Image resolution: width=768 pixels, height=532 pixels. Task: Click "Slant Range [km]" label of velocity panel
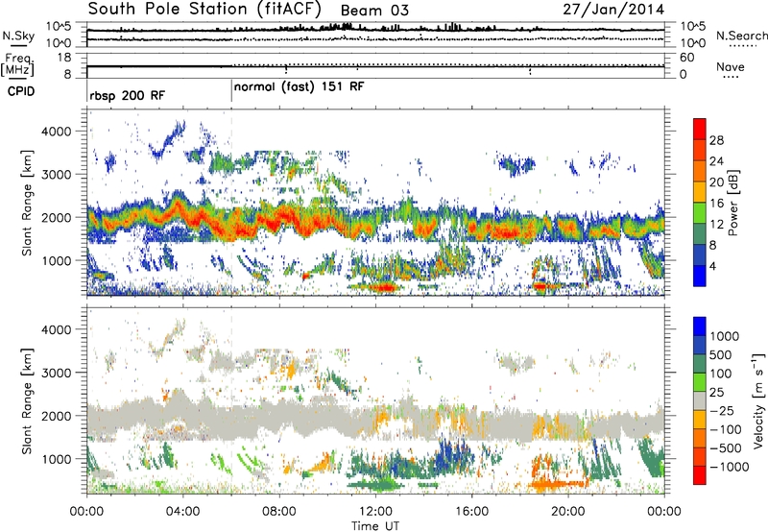pyautogui.click(x=27, y=400)
